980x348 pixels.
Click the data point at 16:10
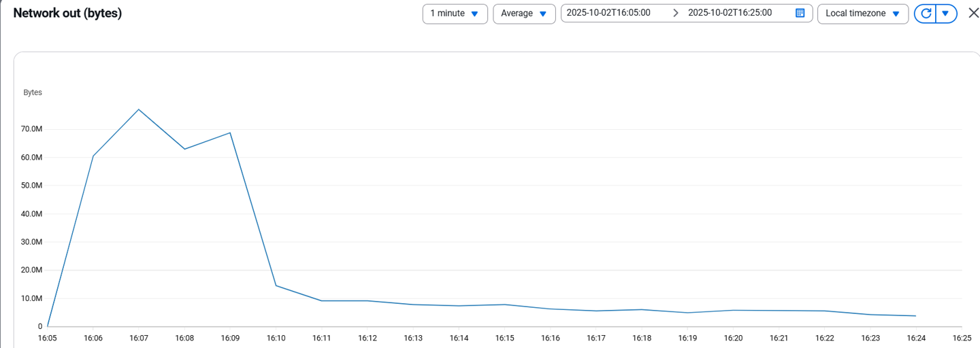pos(276,285)
